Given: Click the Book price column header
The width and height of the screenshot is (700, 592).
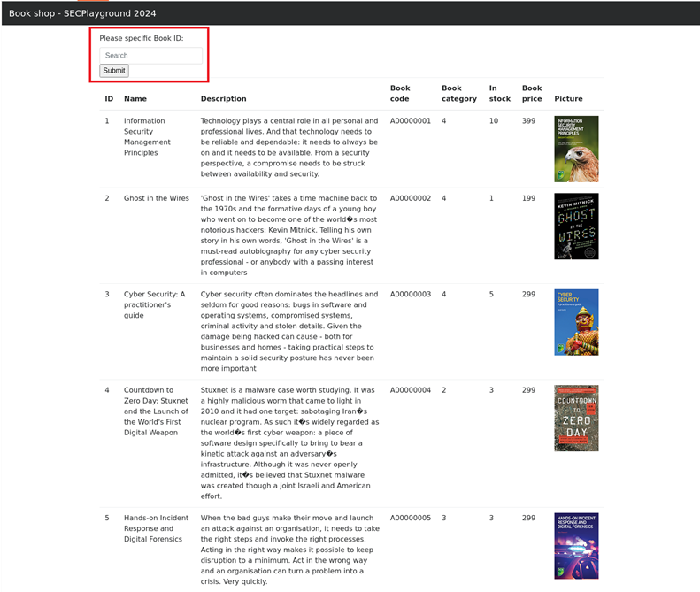Looking at the screenshot, I should point(532,94).
